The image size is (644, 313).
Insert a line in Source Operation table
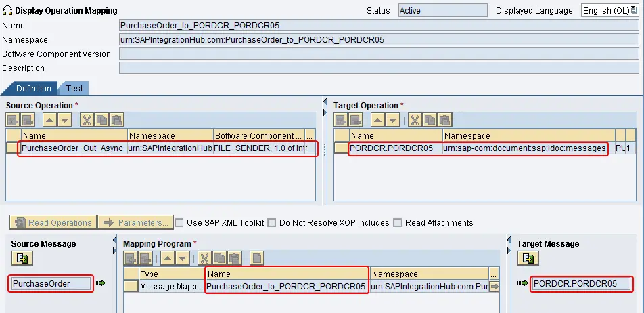(x=13, y=120)
